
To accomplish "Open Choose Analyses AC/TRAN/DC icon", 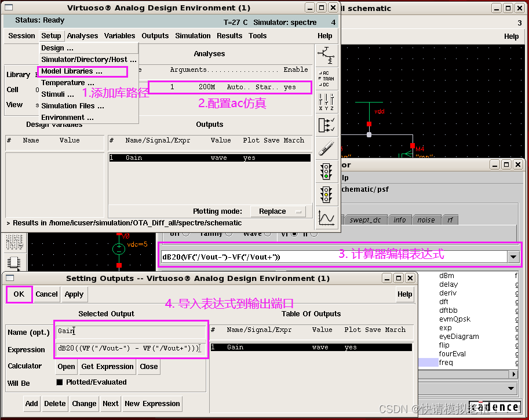I will click(x=326, y=79).
